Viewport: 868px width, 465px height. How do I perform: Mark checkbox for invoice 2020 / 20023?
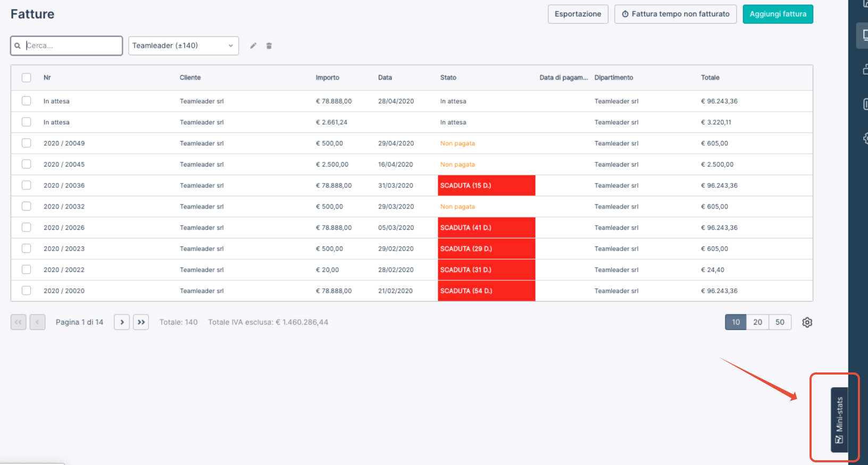tap(26, 248)
